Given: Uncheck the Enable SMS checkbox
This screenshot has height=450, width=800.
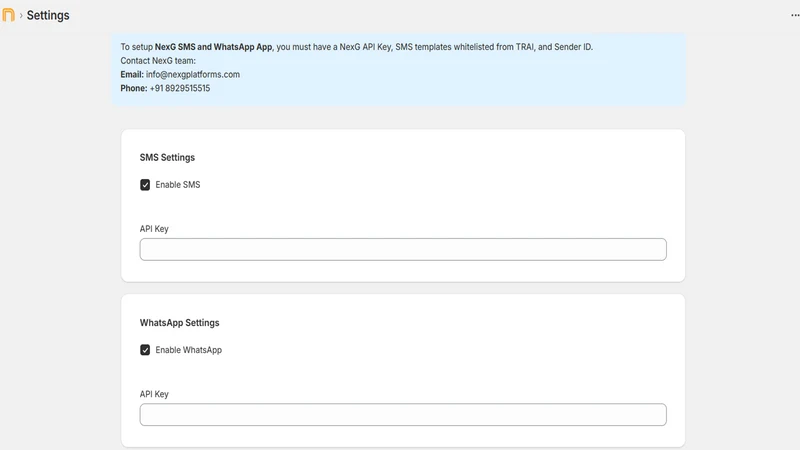Looking at the screenshot, I should (x=145, y=185).
